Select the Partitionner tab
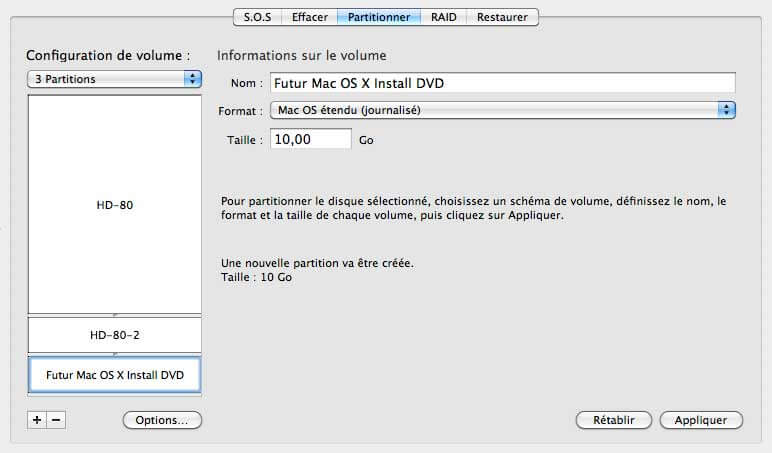This screenshot has width=772, height=453. pos(379,17)
